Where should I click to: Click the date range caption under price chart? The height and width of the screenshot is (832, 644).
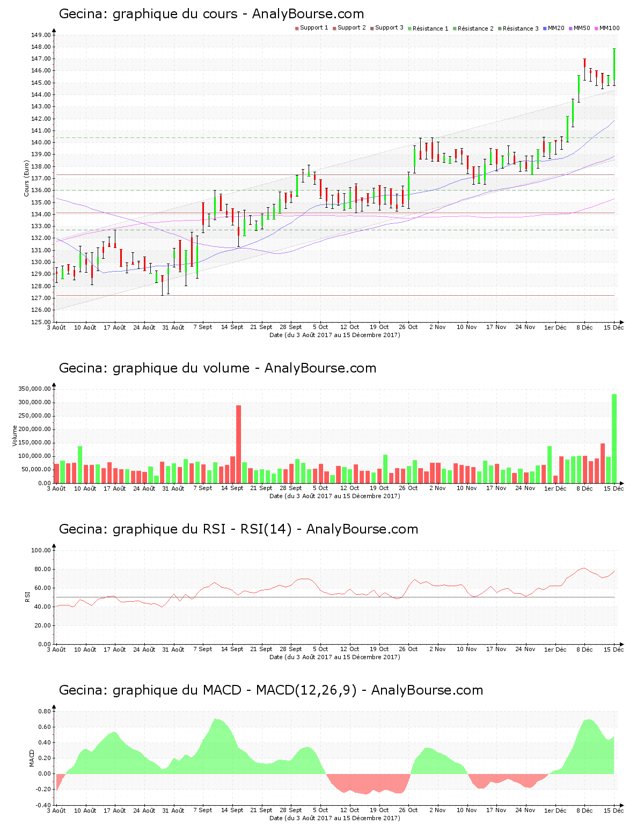(335, 335)
